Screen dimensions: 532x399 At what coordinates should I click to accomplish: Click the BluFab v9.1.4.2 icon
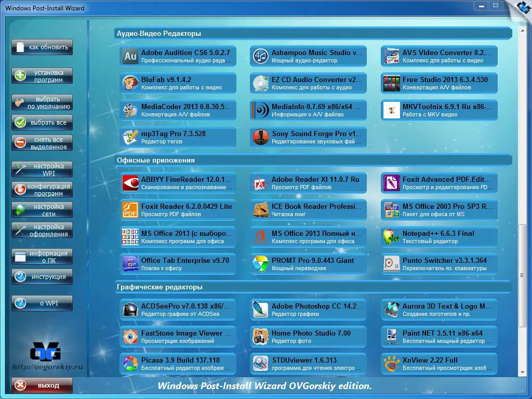(x=130, y=83)
